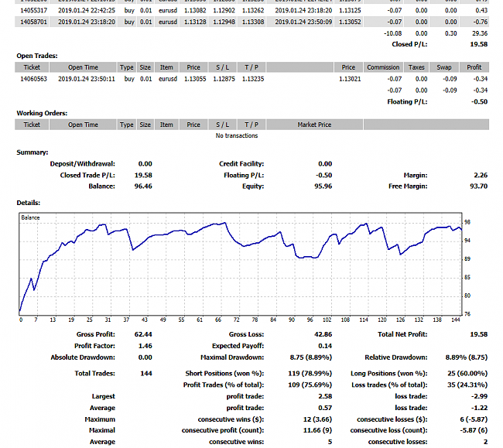Click the Expected Payoff value 0.14
The height and width of the screenshot is (448, 503).
(325, 346)
